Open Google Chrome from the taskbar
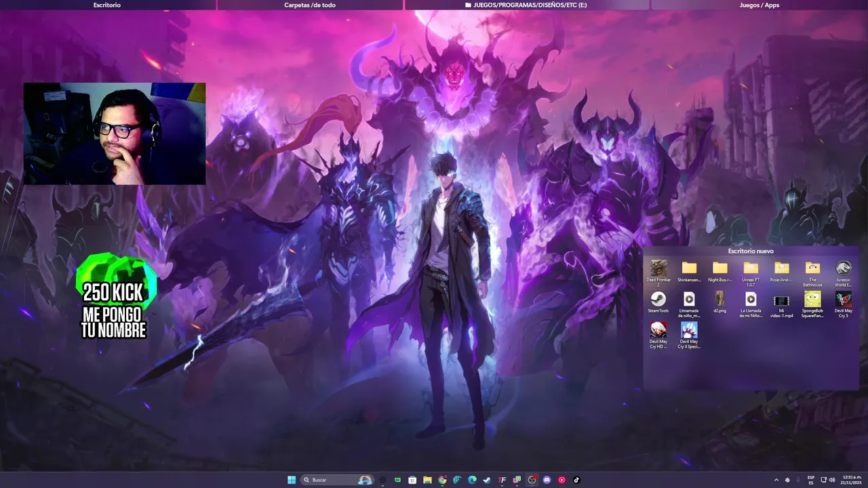 click(443, 480)
